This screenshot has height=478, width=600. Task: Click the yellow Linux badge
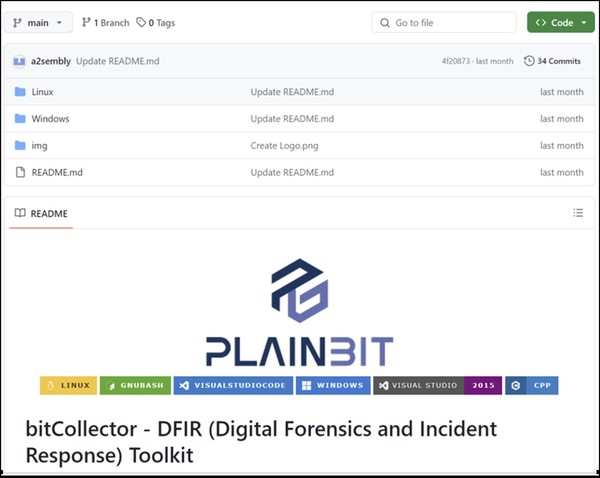click(68, 385)
